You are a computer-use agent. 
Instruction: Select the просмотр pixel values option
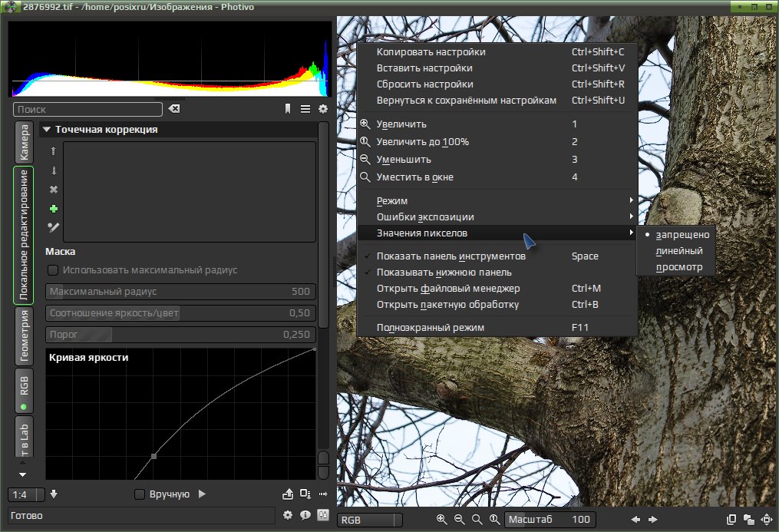pos(676,266)
